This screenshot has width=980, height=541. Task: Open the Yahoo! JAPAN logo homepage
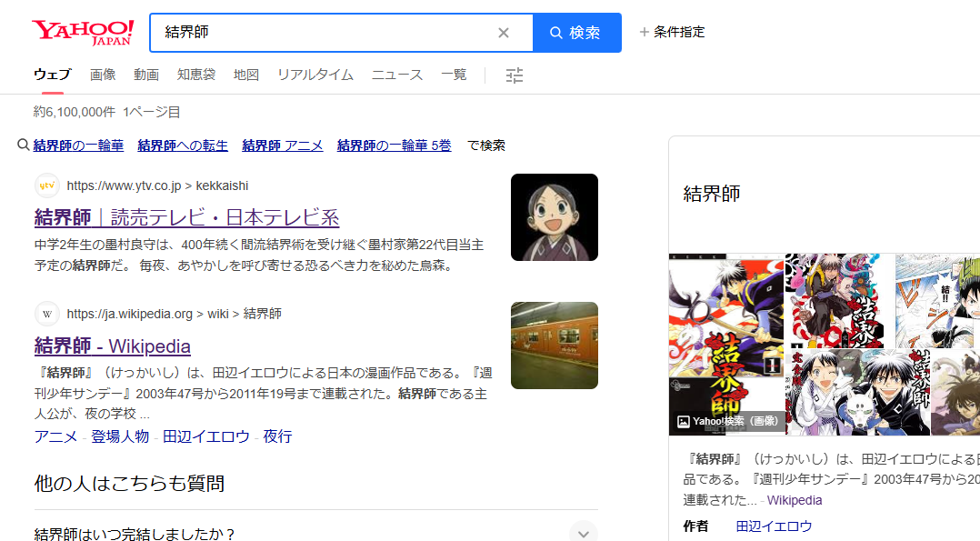(83, 33)
